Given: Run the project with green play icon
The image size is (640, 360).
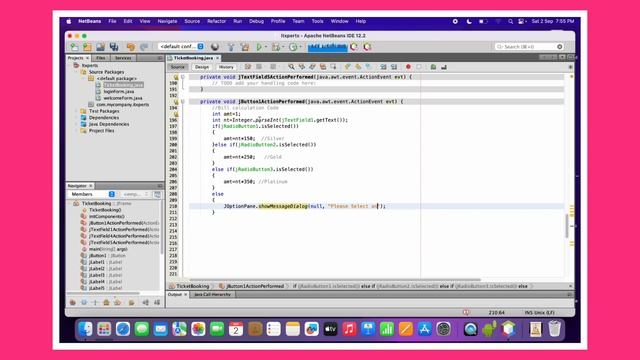Looking at the screenshot, I should click(259, 47).
